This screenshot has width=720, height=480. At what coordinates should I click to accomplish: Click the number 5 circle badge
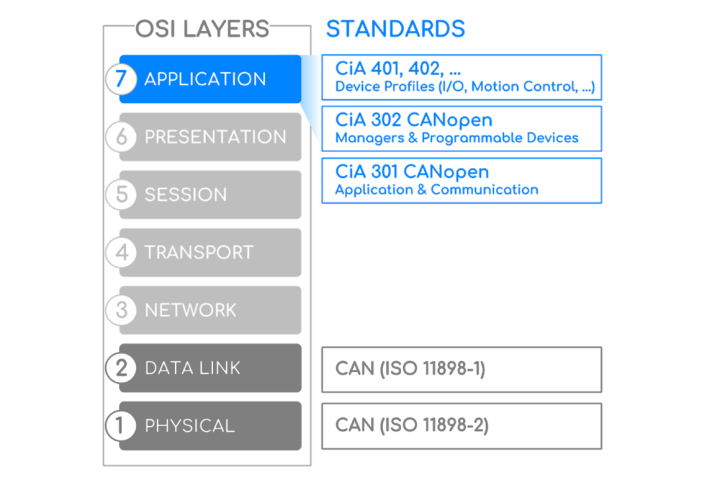click(x=121, y=194)
